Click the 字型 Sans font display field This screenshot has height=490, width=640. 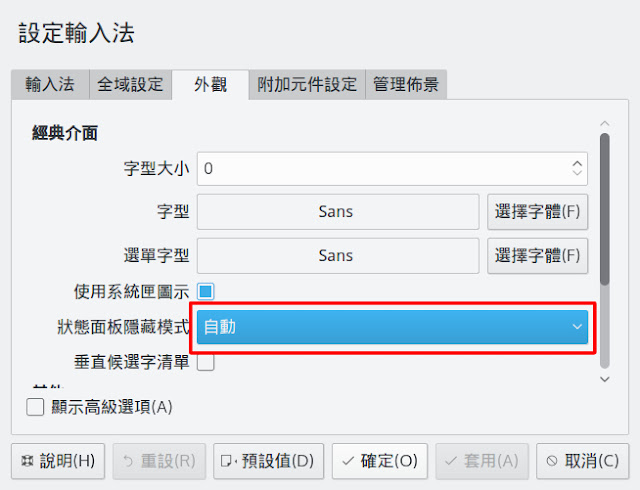(338, 212)
